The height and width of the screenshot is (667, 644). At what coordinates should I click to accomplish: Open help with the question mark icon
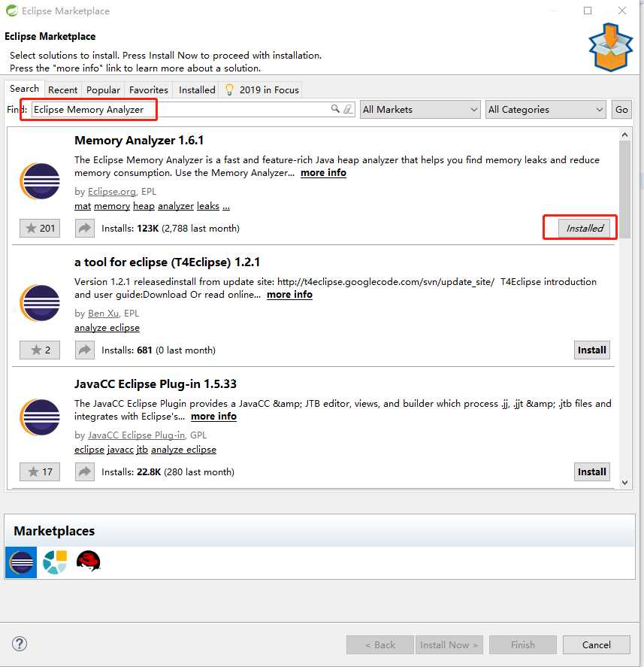click(20, 644)
